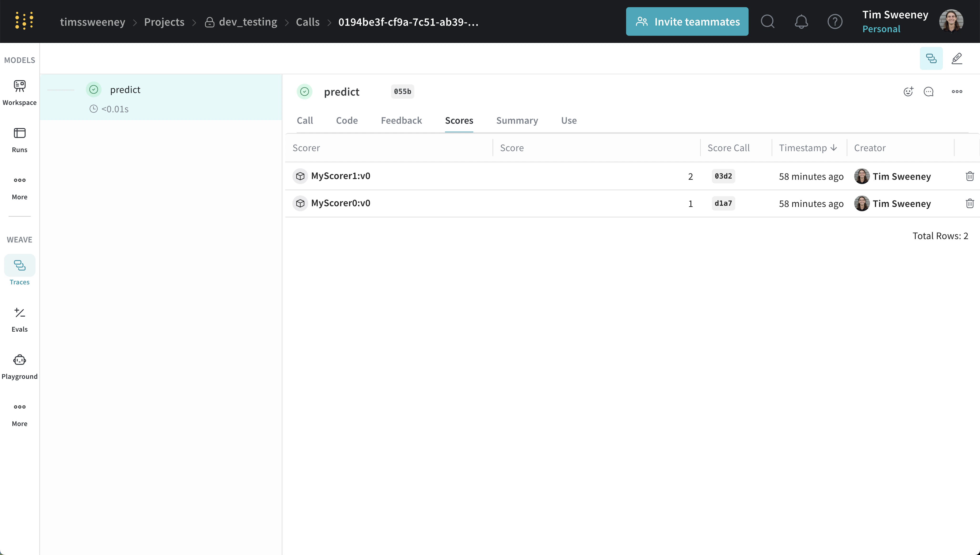Switch to the Feedback tab
The width and height of the screenshot is (980, 555).
401,120
